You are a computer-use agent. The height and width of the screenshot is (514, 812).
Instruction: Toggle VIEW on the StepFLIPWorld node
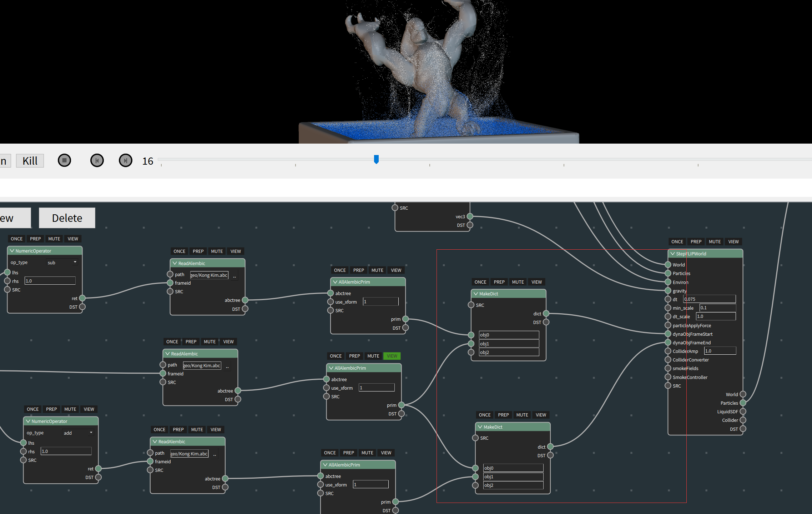(x=733, y=242)
